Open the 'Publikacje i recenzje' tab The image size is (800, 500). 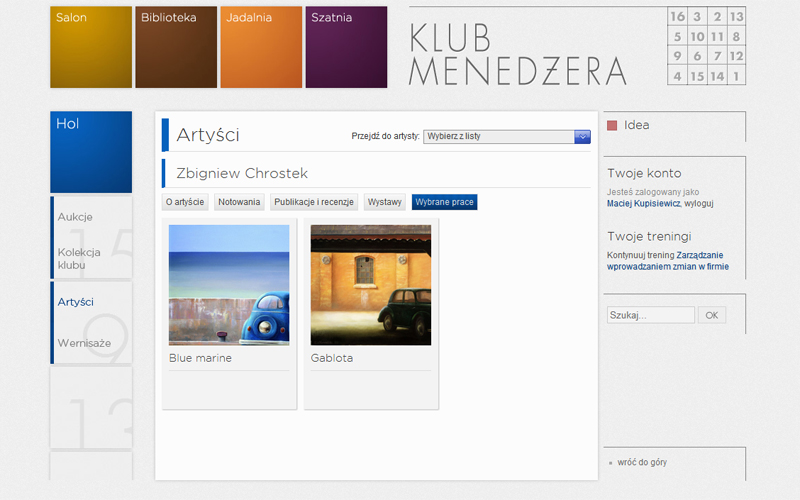(314, 202)
